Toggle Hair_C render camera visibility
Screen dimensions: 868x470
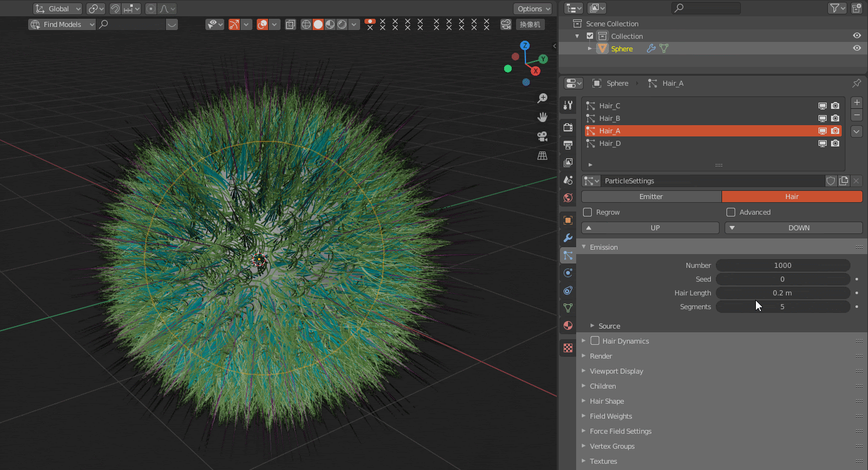835,106
